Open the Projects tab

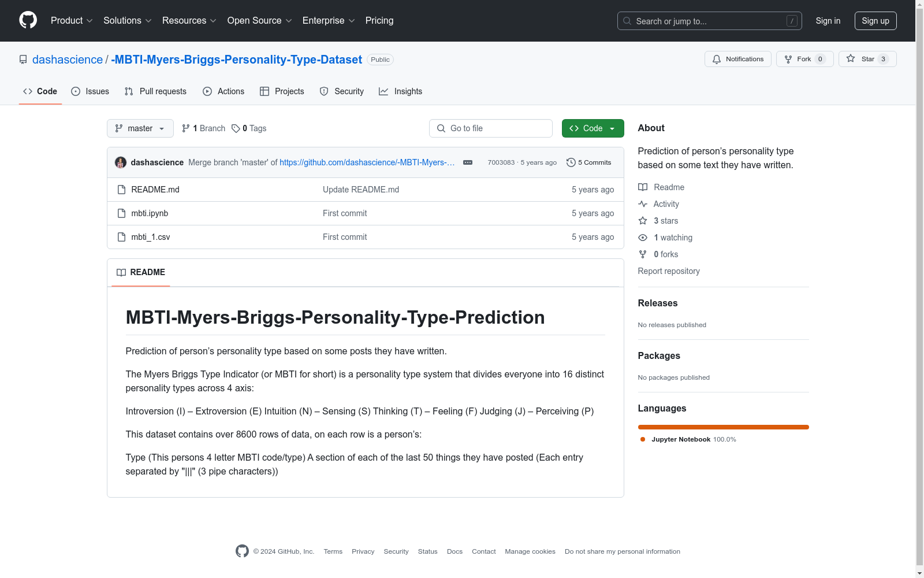point(282,91)
